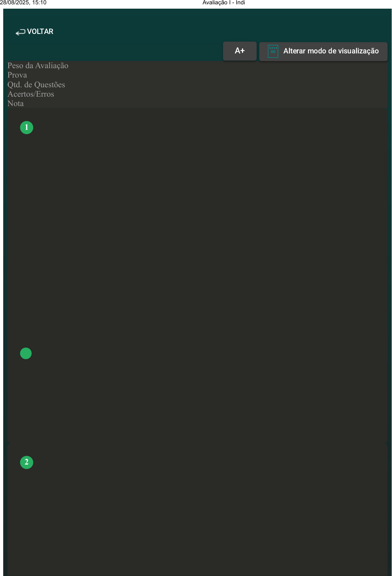392x576 pixels.
Task: Select the green question 1 badge
Action: (x=27, y=128)
